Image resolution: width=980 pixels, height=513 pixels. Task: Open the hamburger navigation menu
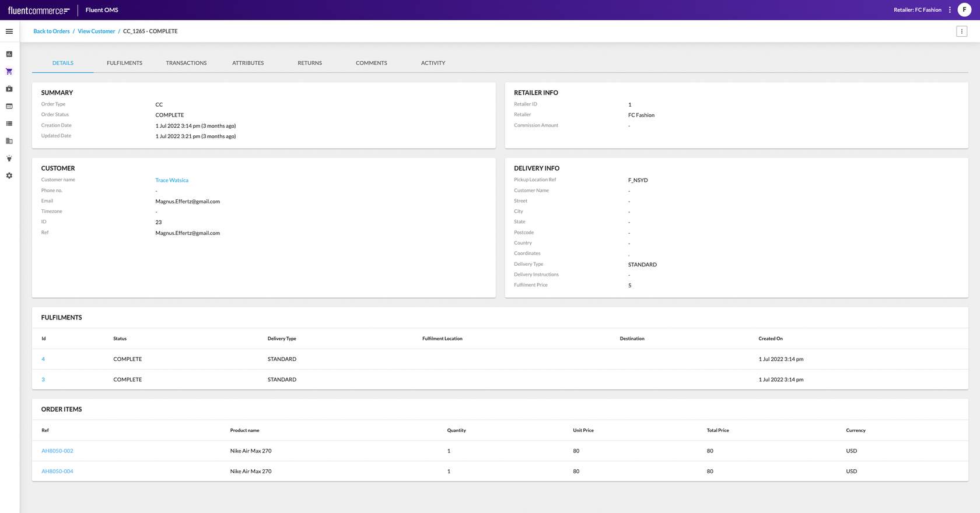point(9,31)
